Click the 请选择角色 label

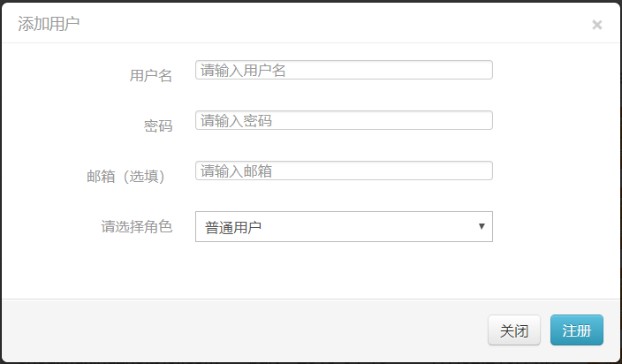tap(137, 227)
